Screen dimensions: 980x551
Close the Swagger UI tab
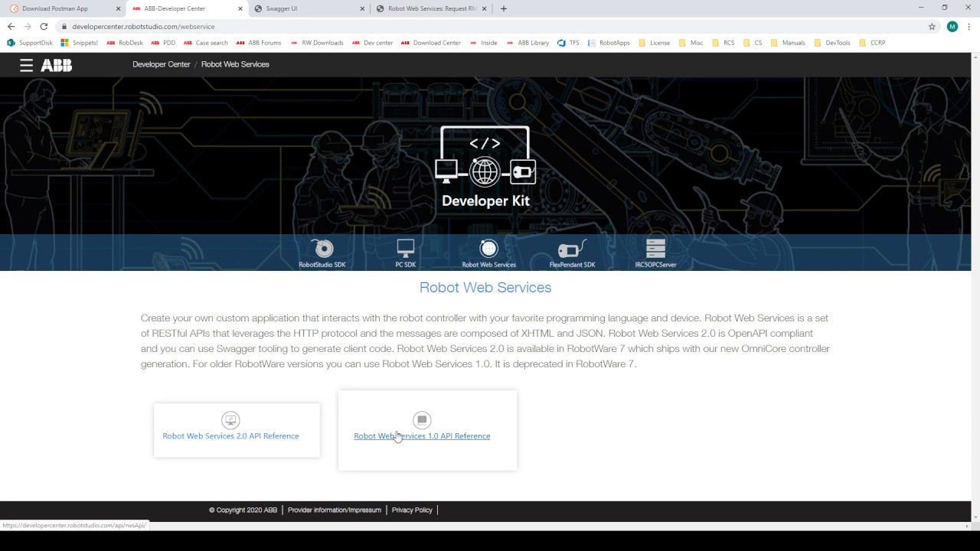tap(363, 8)
